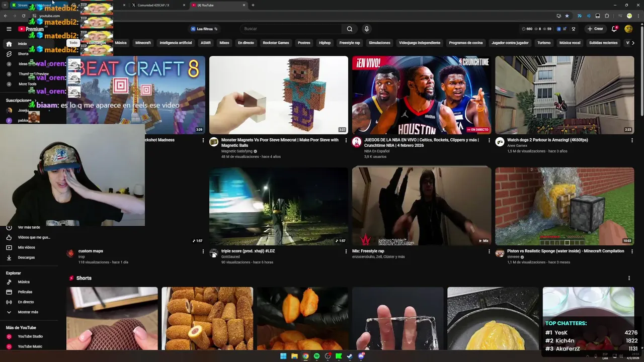Select the Minecraft category chip
Screen dimensions: 644x362
tap(143, 43)
